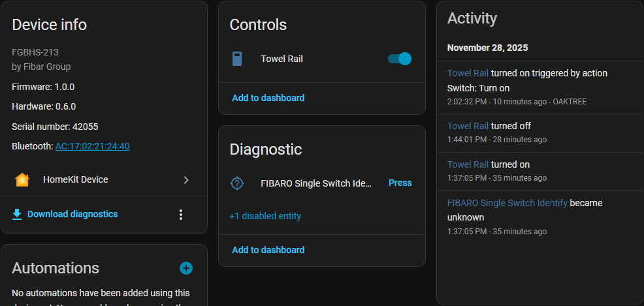644x306 pixels.
Task: Show the +1 disabled entity
Action: tap(265, 216)
